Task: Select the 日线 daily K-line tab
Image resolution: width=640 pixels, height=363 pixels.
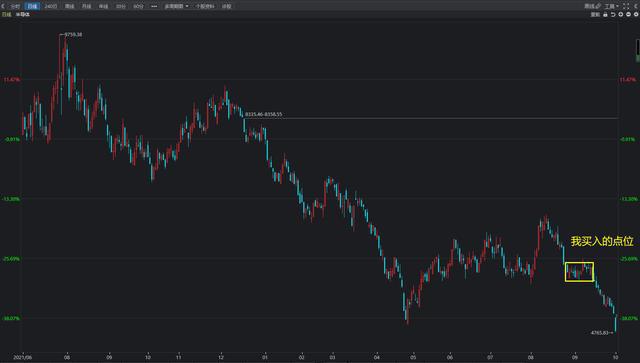Action: pyautogui.click(x=32, y=6)
